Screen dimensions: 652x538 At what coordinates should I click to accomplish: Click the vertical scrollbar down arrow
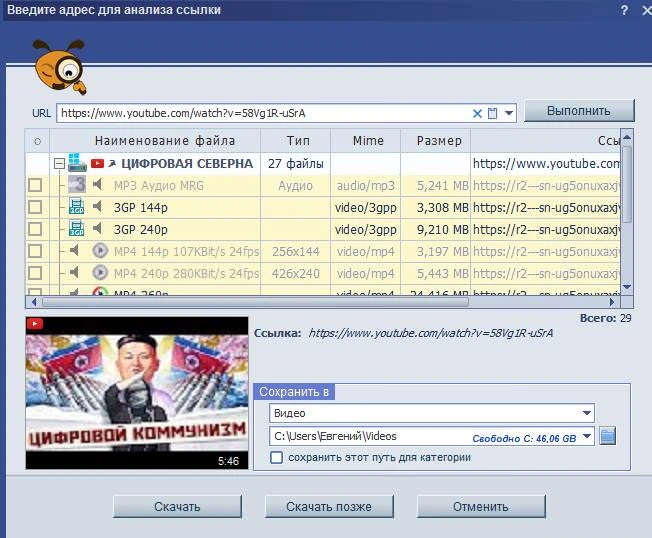627,287
